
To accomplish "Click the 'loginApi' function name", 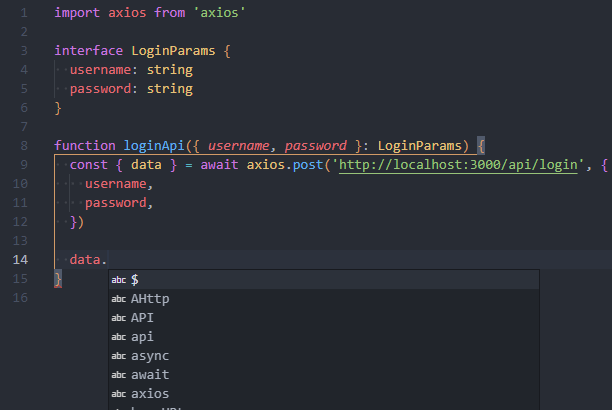I will pos(154,146).
